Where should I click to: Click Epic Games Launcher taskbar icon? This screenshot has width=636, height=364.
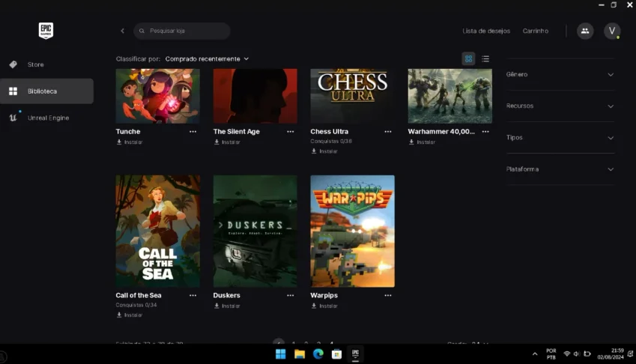coord(355,354)
